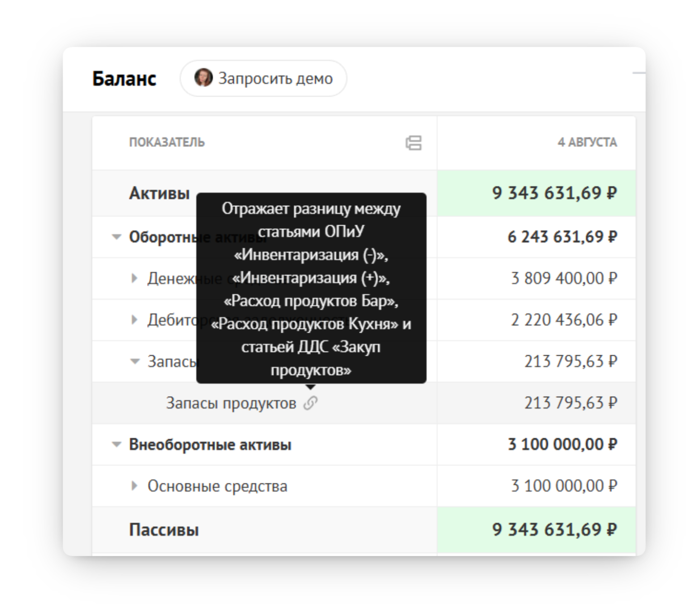
Task: Open the Запросить демо button
Action: click(x=263, y=78)
